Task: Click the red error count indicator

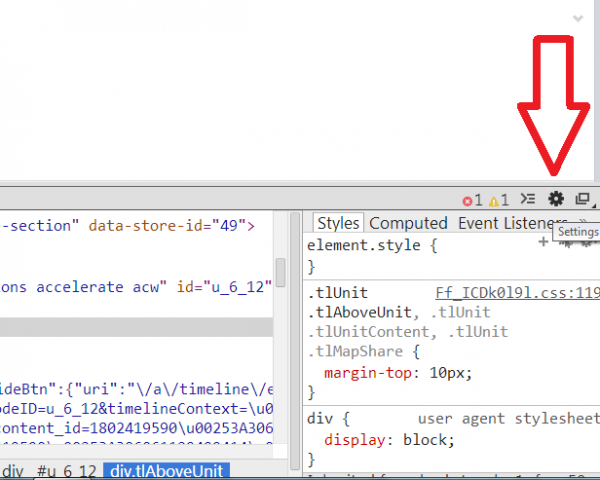Action: click(472, 200)
